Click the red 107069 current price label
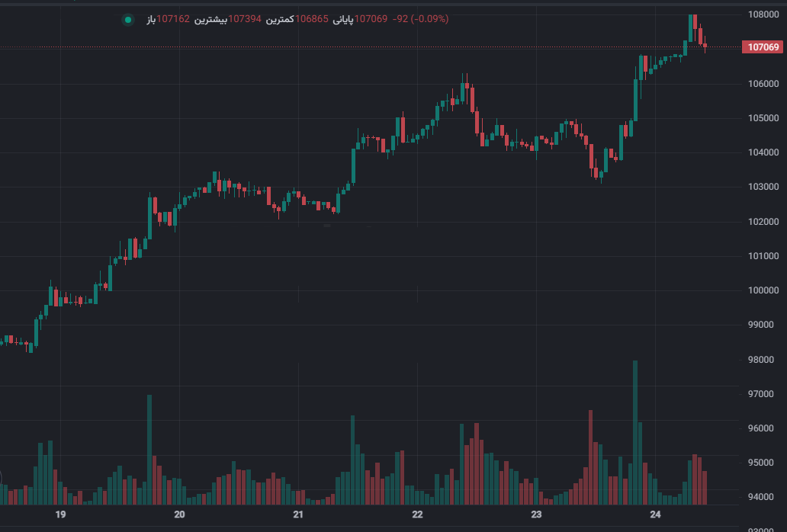The height and width of the screenshot is (532, 787). click(763, 47)
